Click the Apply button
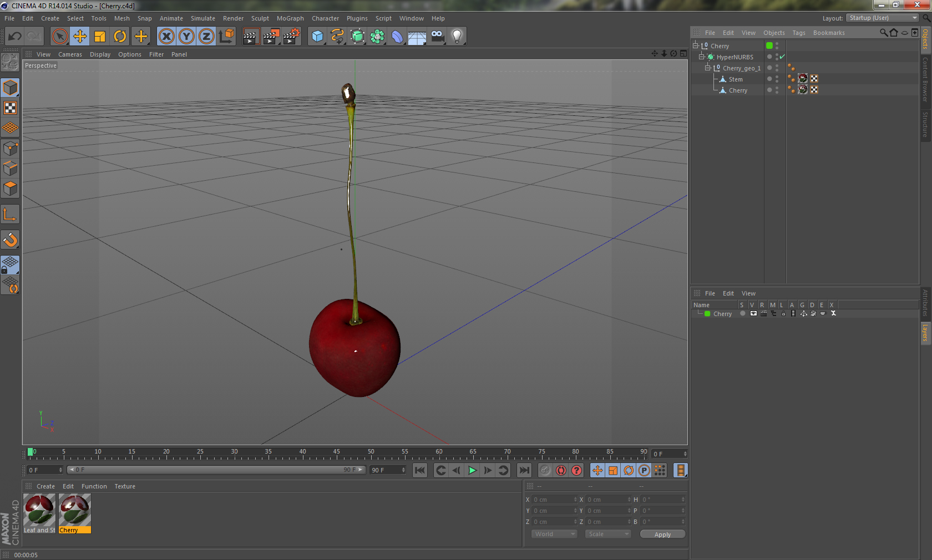This screenshot has width=932, height=560. 662,534
